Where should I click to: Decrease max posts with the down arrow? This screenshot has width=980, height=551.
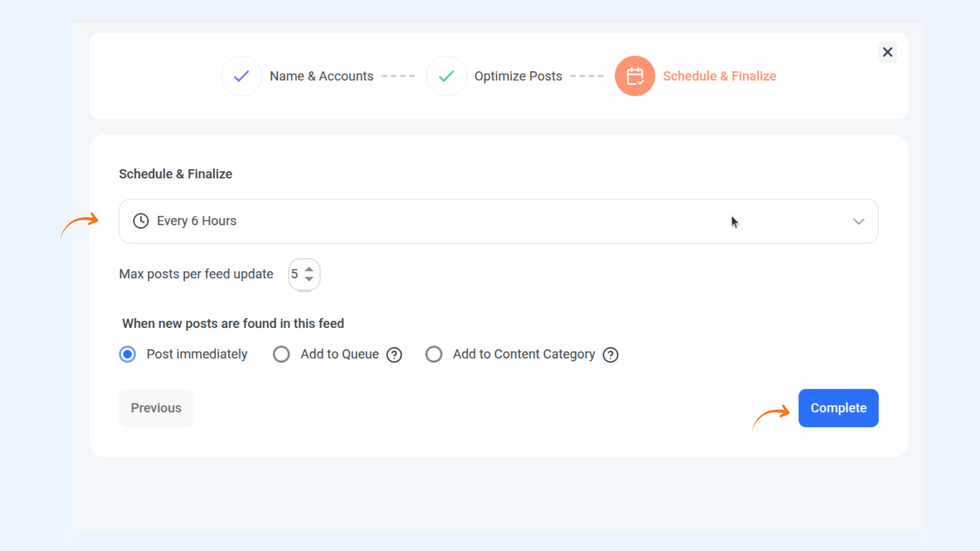click(309, 279)
